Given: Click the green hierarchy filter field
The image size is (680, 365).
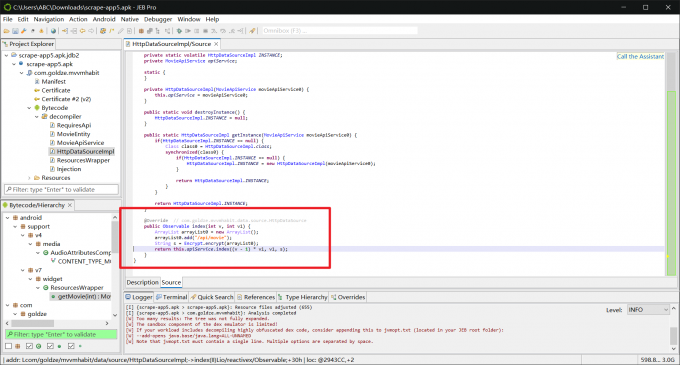Looking at the screenshot, I should coord(61,334).
